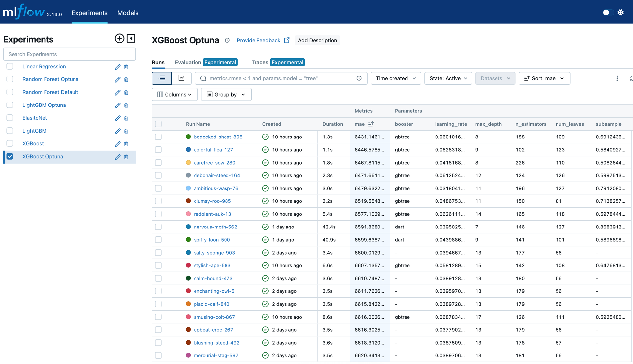The image size is (633, 364).
Task: Toggle the mae column sort icon
Action: tap(371, 124)
